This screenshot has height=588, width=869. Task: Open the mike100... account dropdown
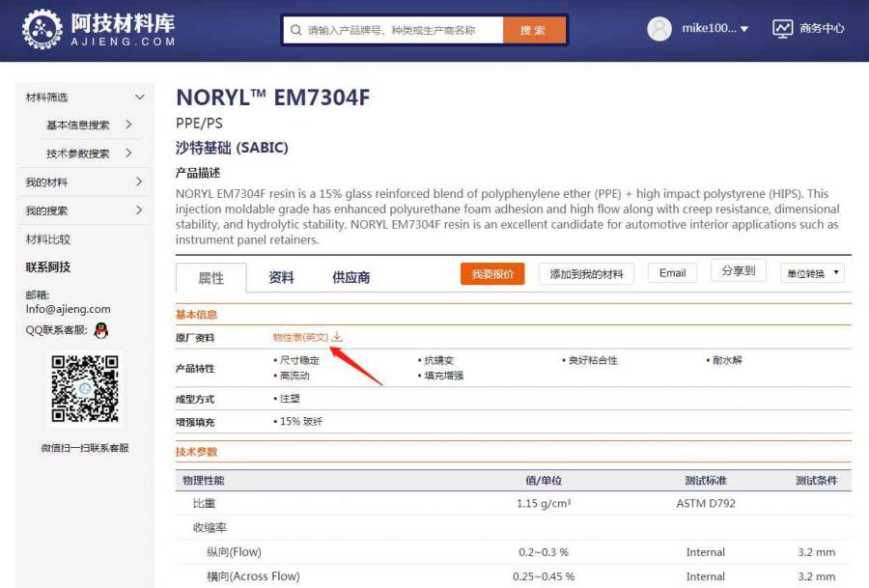(715, 28)
